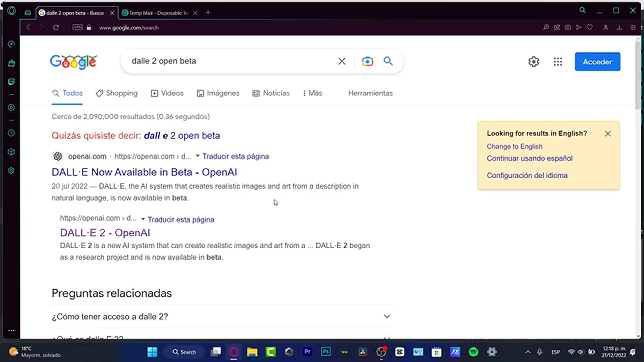Search by image with camera icon
Viewport: 644px width, 362px height.
(x=367, y=61)
